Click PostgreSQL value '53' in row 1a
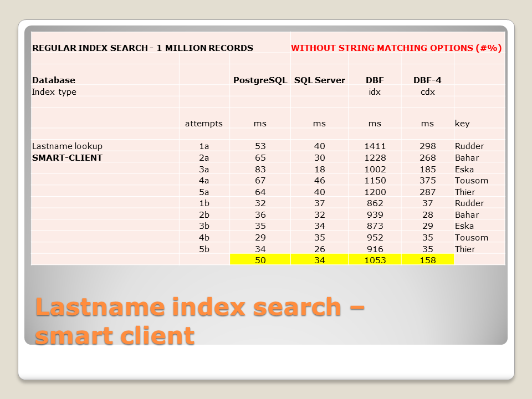532x399 pixels. click(260, 146)
